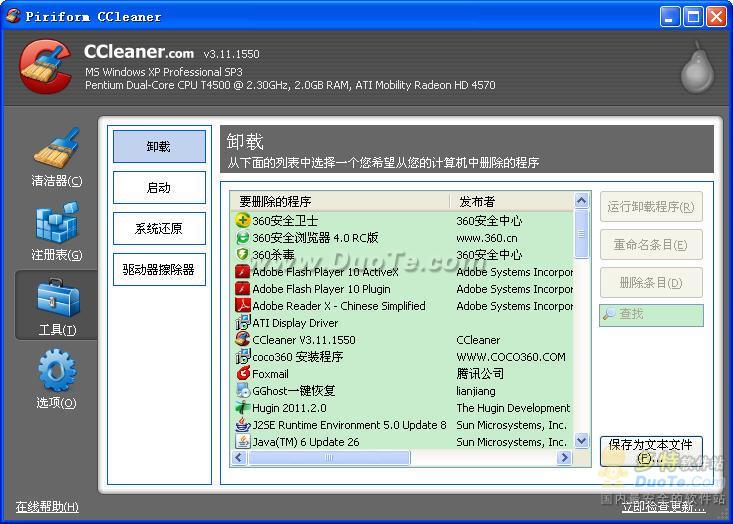Click the 运行卸载程序 button
Image resolution: width=733 pixels, height=524 pixels.
tap(651, 206)
